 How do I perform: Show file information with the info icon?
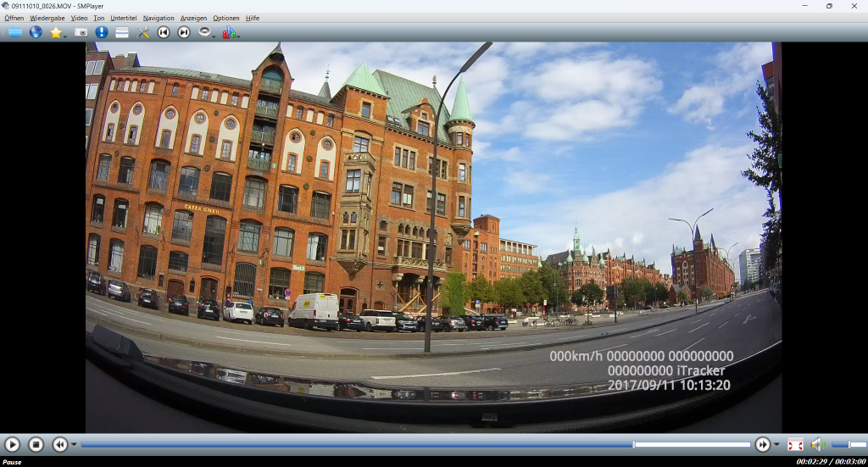(x=102, y=32)
